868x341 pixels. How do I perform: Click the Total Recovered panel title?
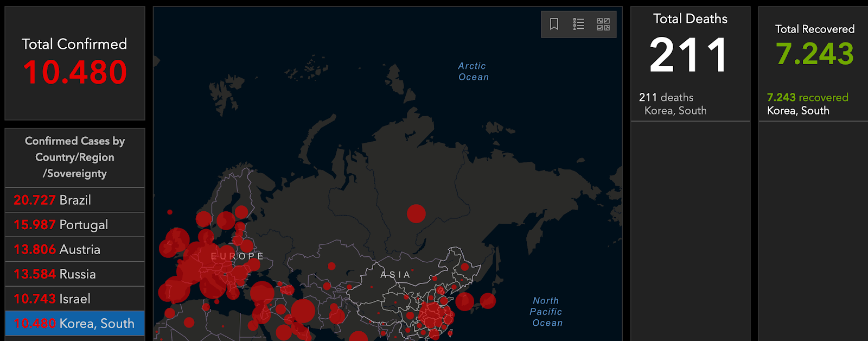[x=814, y=29]
